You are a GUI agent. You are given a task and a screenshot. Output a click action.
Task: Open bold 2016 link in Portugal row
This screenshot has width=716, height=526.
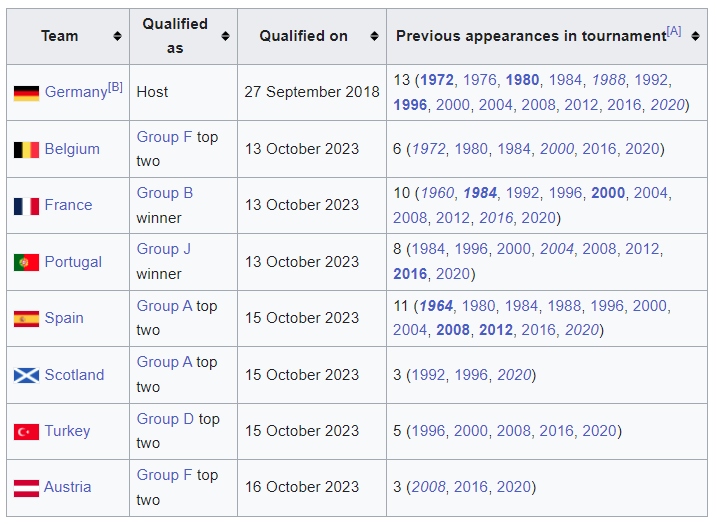[x=410, y=274]
